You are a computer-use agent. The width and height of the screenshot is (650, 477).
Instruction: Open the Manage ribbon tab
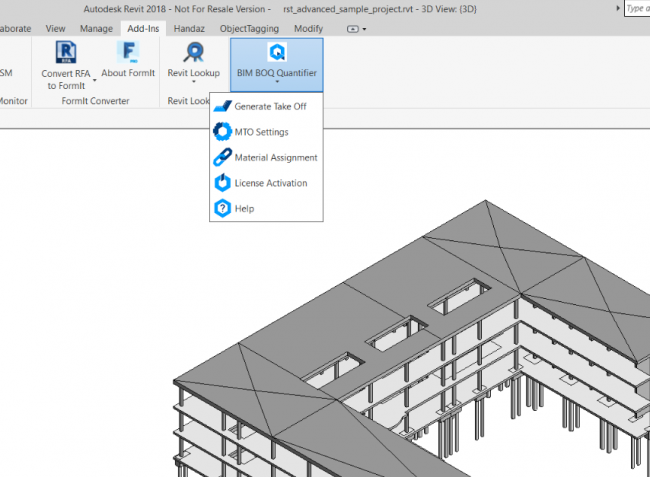96,29
